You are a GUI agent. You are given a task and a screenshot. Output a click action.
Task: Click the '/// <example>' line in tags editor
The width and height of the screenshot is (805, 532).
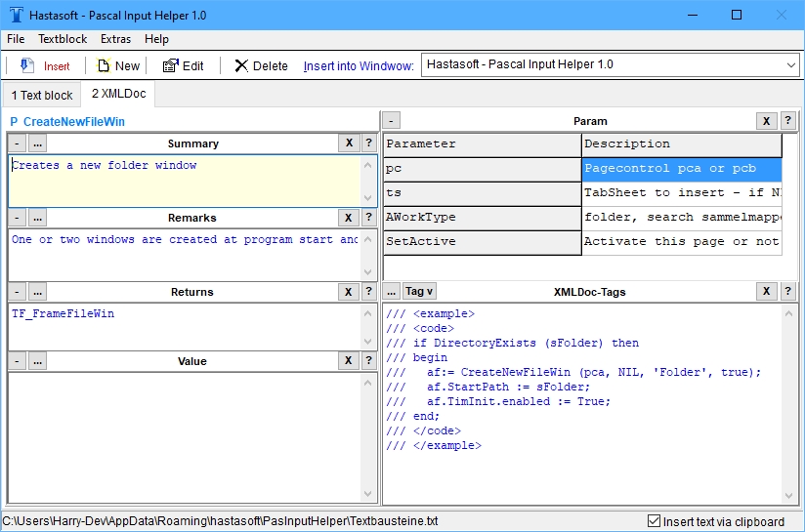click(430, 313)
